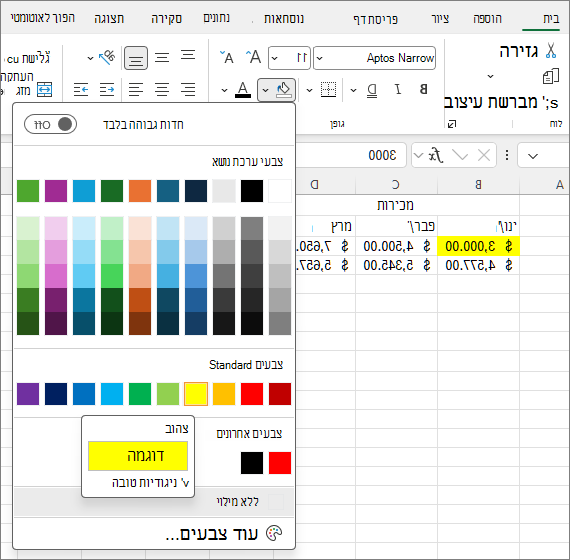Open the Font Color dropdown arrow
This screenshot has width=570, height=560.
coord(224,90)
